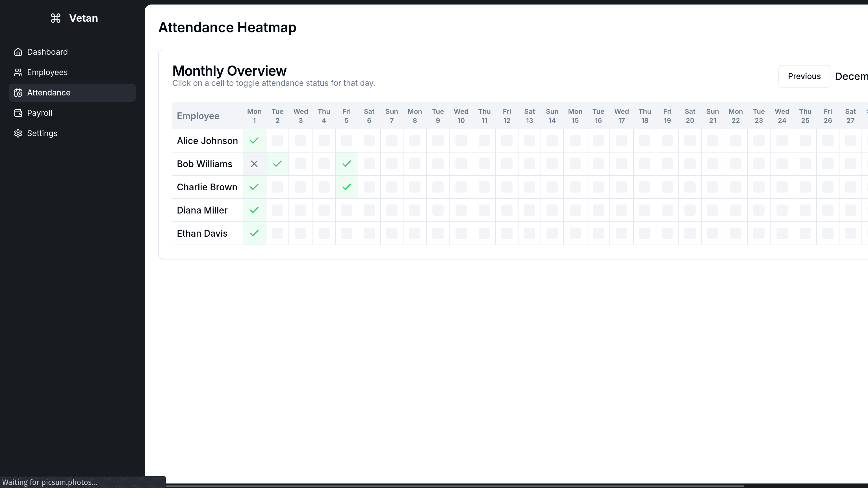
Task: Click Bob Williams' absent X mark on Mon 1
Action: 254,164
